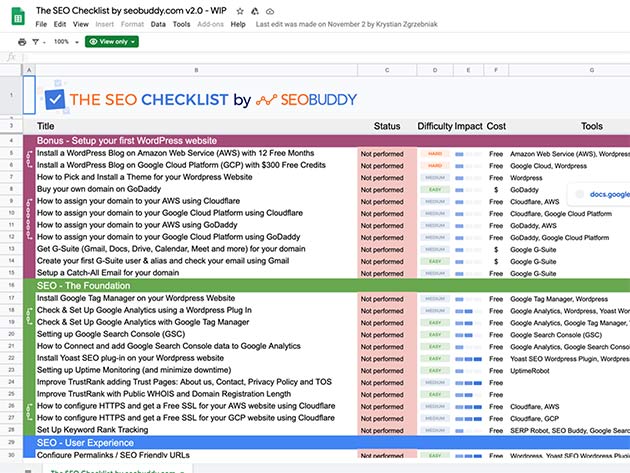630x473 pixels.
Task: Open the Tools menu
Action: pyautogui.click(x=181, y=24)
